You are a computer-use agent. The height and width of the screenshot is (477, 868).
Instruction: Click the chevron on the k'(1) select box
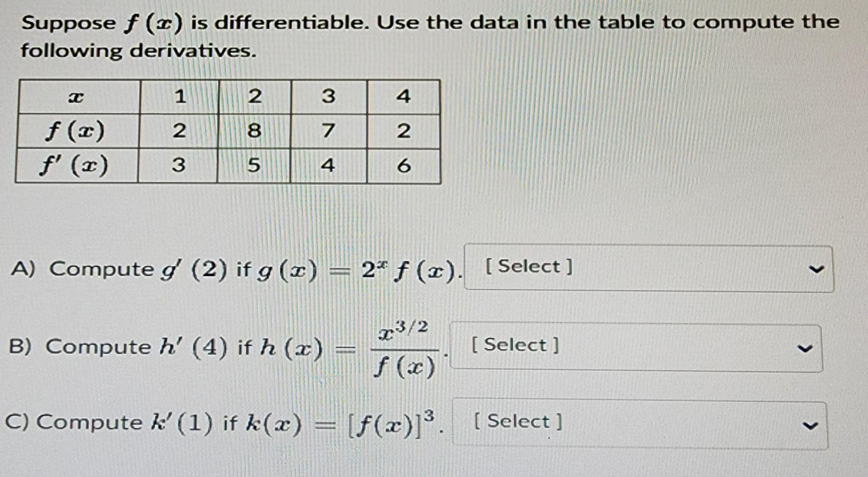point(812,424)
